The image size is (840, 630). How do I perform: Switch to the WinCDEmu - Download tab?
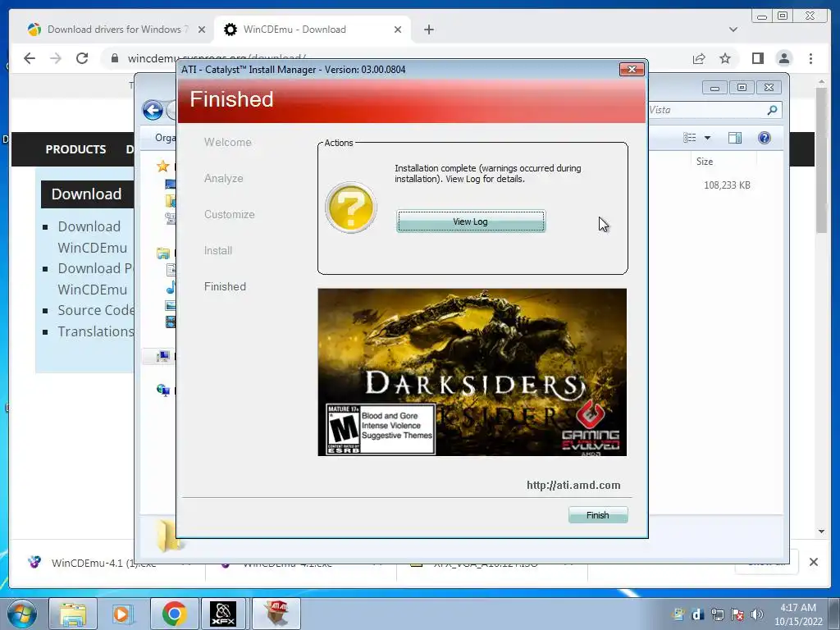point(294,30)
